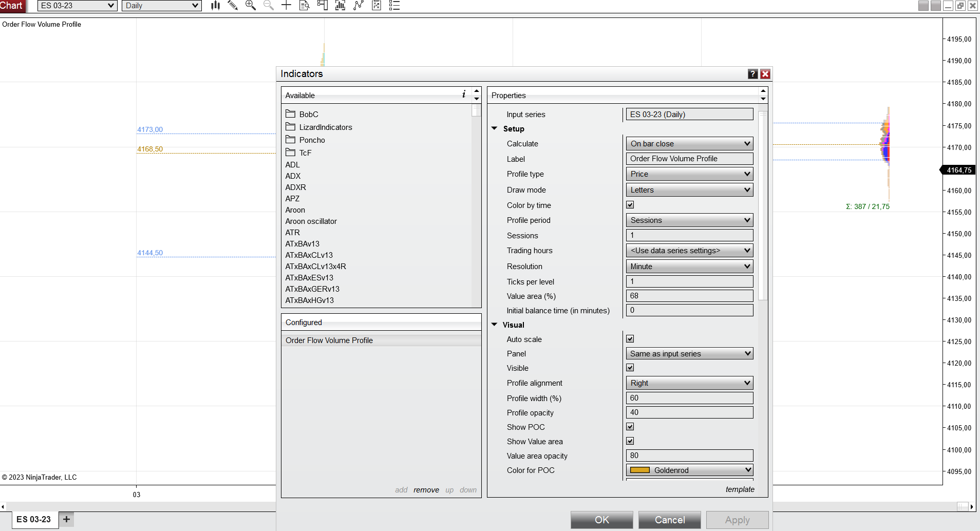Collapse the Setup section

tap(495, 128)
